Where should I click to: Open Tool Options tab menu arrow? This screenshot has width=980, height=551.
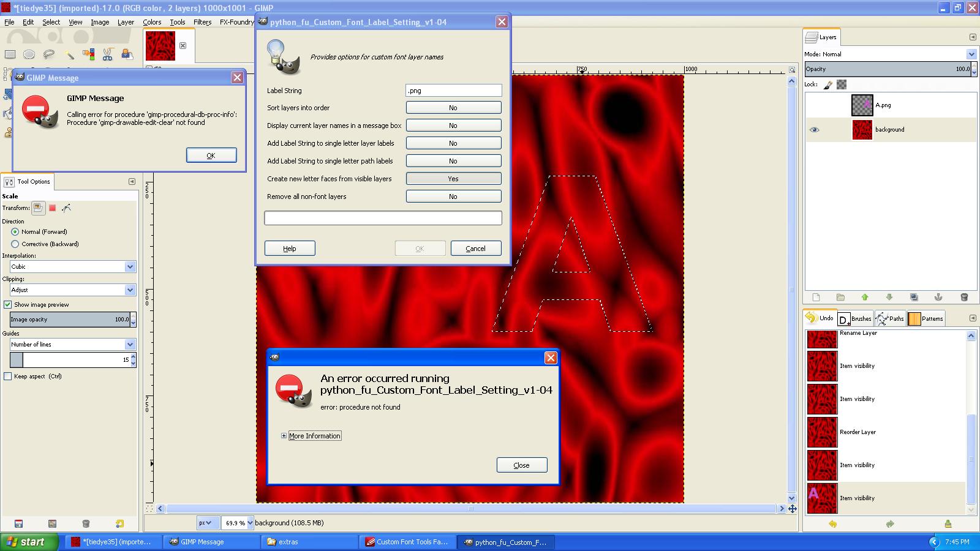(132, 182)
